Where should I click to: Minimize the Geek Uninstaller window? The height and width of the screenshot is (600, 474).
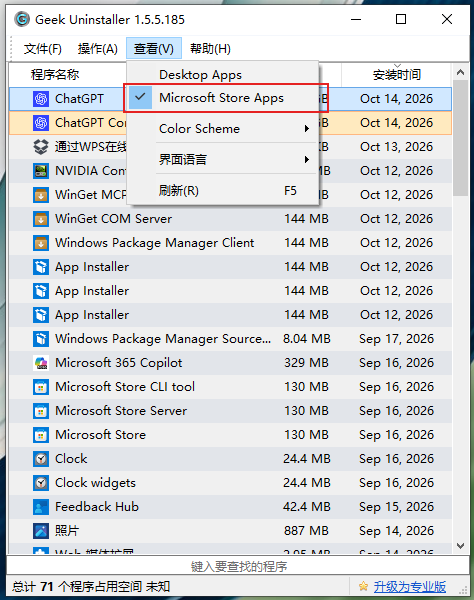[x=356, y=19]
